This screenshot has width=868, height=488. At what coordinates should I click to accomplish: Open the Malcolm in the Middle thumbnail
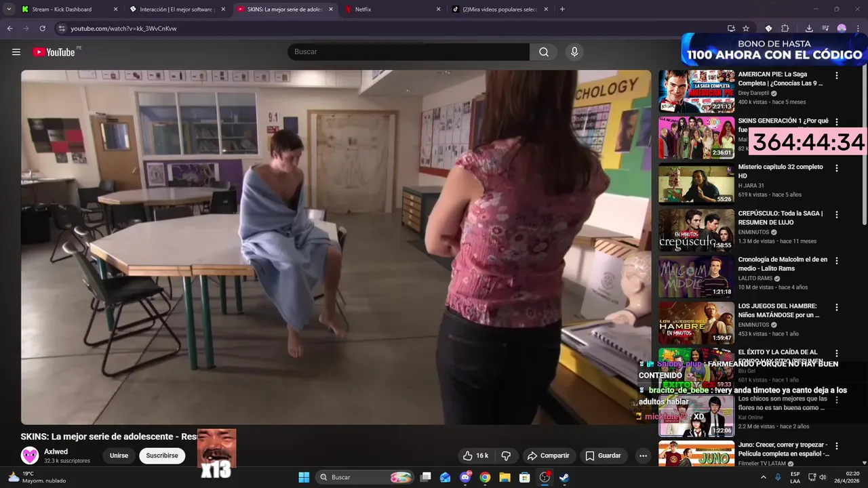click(x=696, y=276)
